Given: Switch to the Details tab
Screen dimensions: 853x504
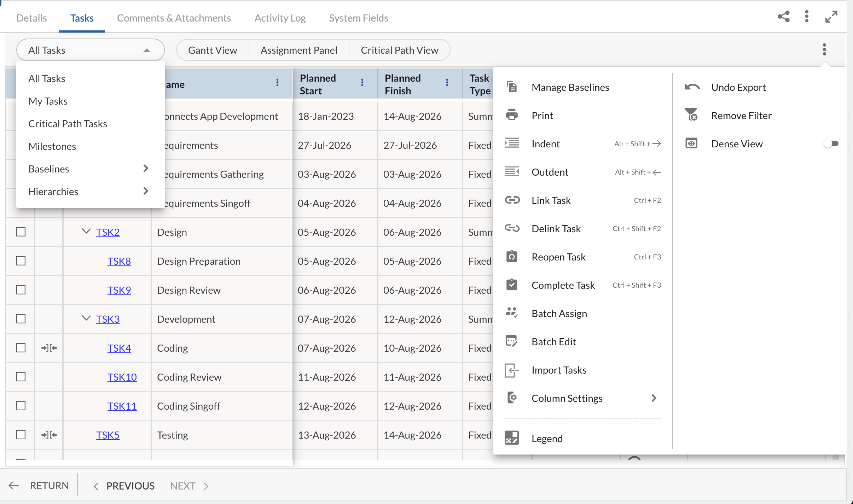Looking at the screenshot, I should coord(31,18).
